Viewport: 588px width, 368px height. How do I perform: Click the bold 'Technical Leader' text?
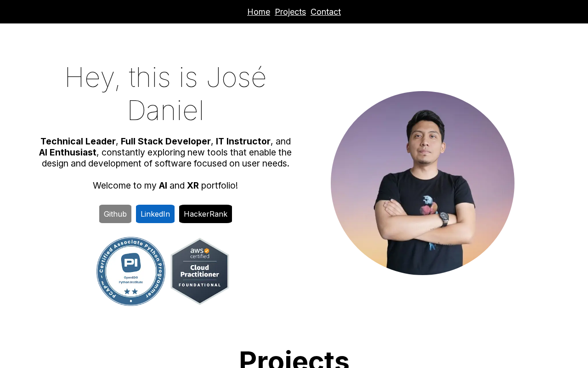point(78,141)
